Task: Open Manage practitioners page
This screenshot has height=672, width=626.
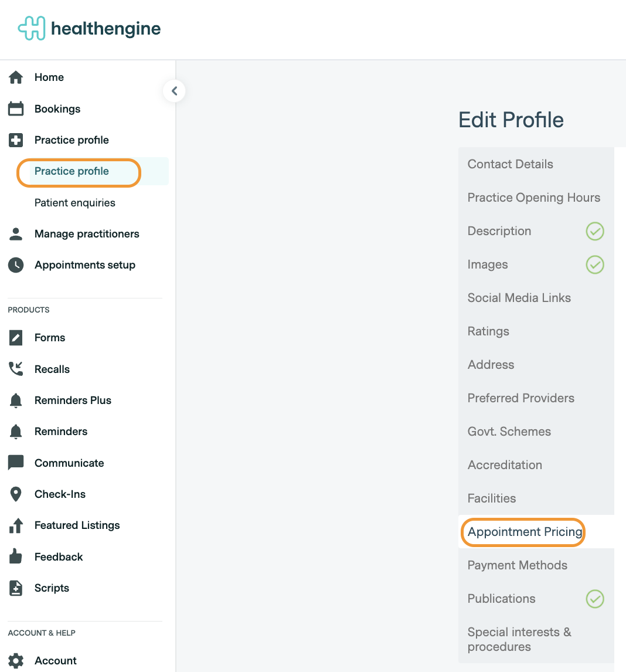Action: tap(87, 234)
